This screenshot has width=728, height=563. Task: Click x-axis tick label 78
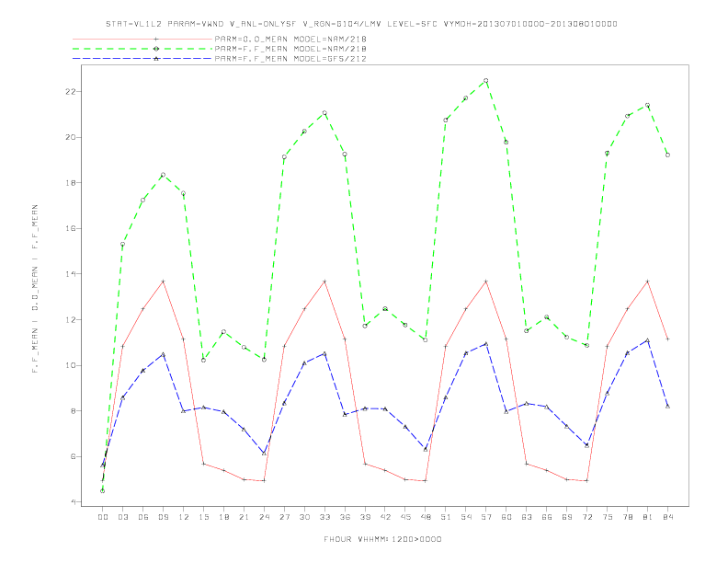[627, 517]
